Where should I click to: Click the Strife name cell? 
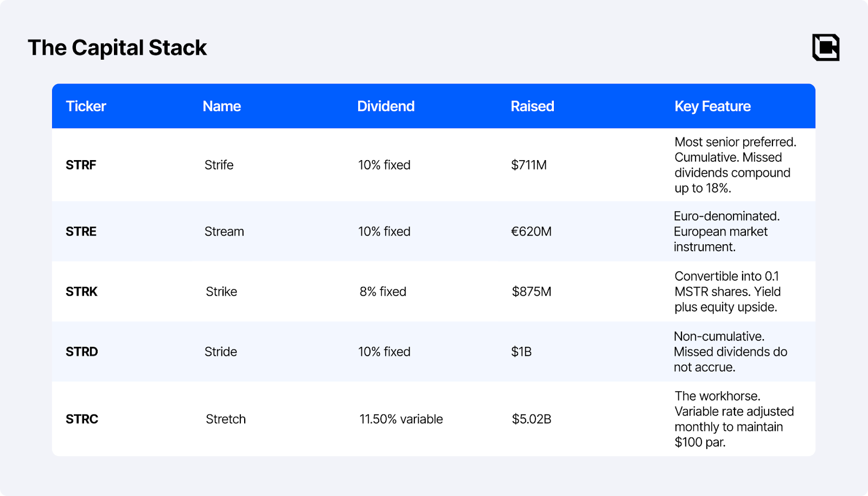(219, 165)
